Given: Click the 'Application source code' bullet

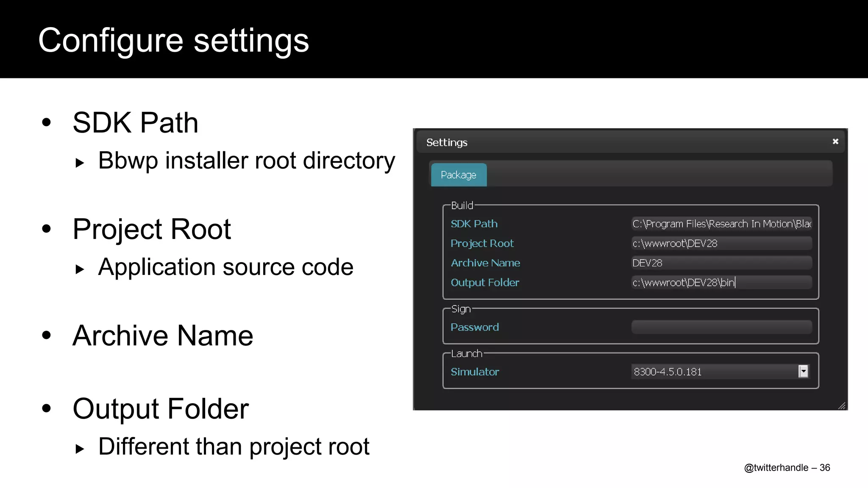Looking at the screenshot, I should tap(226, 267).
